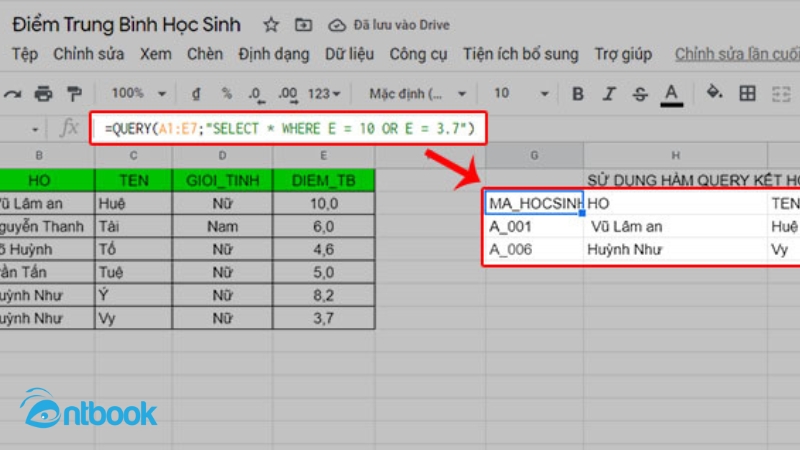Screen dimensions: 800x450
Task: Select the paint format tool
Action: tap(73, 94)
